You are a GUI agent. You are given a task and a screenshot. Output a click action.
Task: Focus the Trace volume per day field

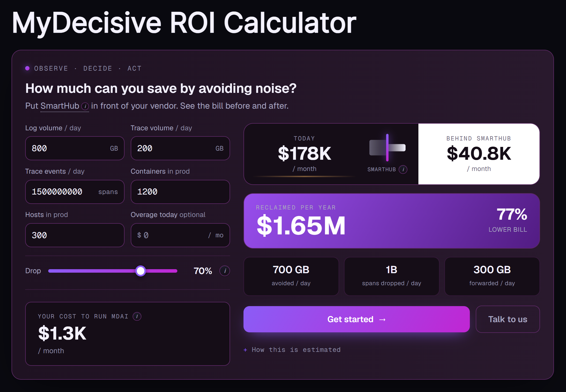[x=180, y=148]
